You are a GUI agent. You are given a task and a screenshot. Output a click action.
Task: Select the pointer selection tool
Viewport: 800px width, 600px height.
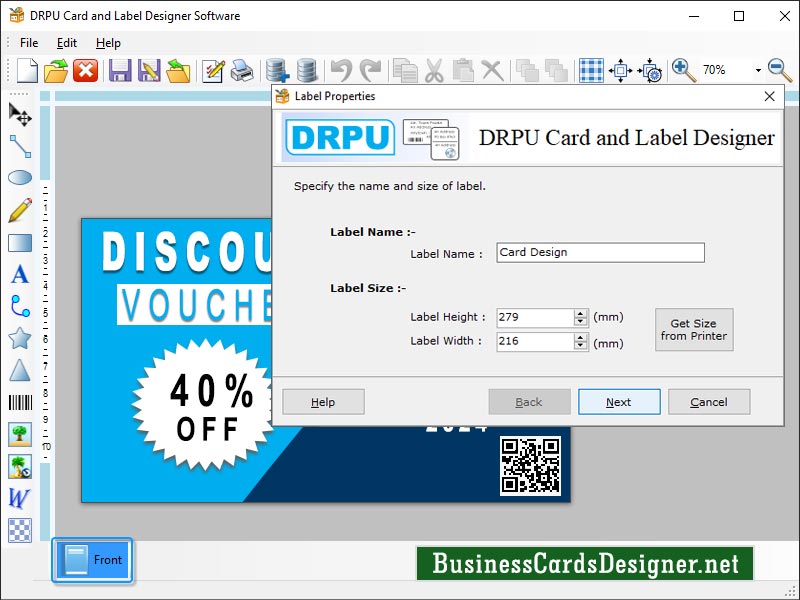pyautogui.click(x=18, y=114)
